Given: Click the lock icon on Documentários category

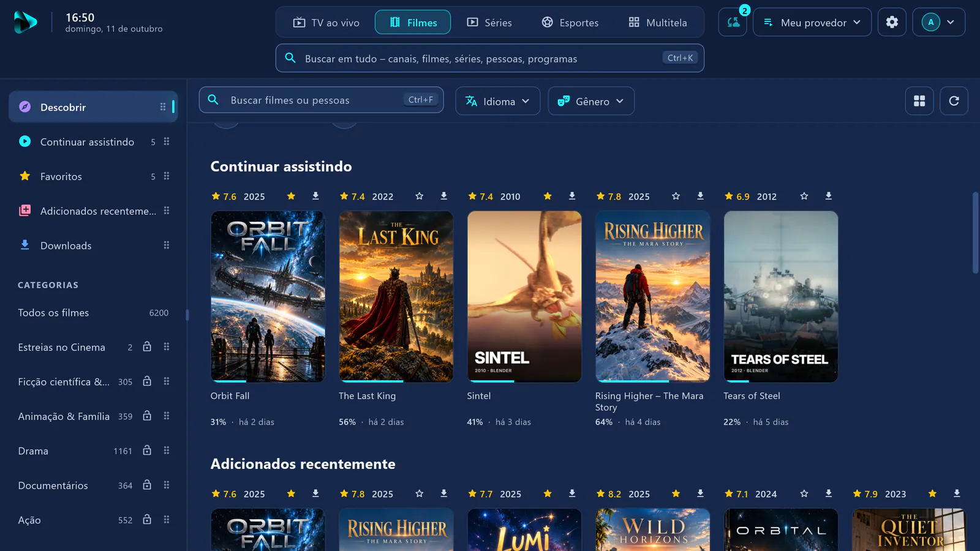Looking at the screenshot, I should (x=147, y=485).
